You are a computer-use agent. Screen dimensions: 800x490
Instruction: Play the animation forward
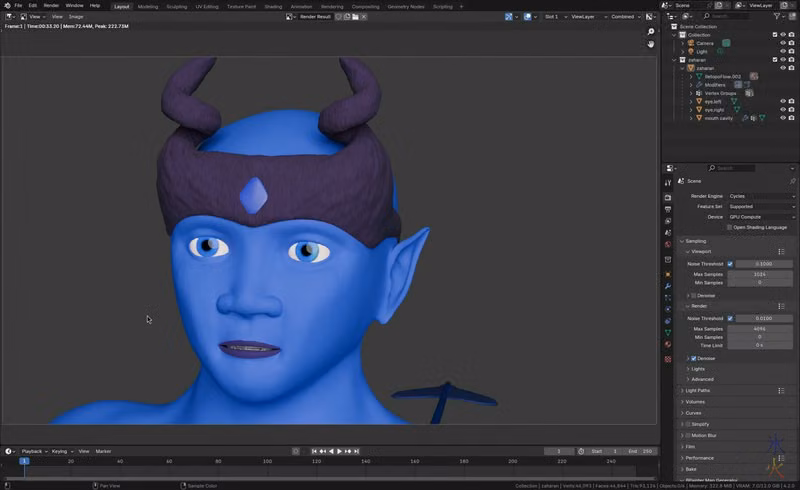click(x=339, y=451)
